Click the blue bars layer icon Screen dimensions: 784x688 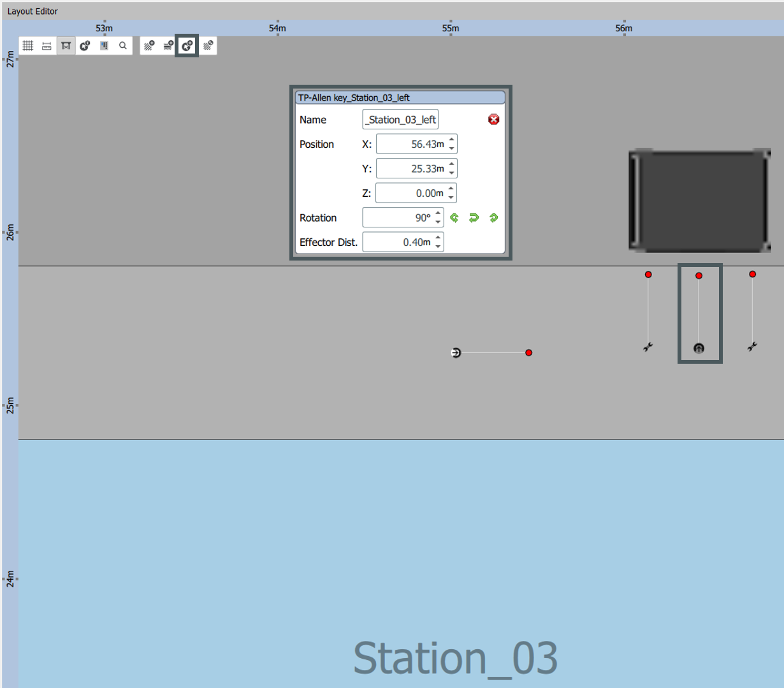[104, 46]
